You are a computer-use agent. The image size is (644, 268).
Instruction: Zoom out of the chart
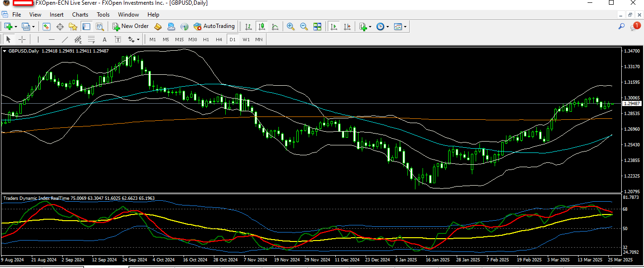(x=304, y=27)
